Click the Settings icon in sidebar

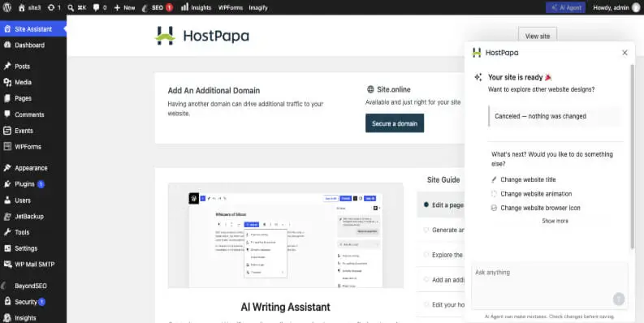click(x=7, y=248)
